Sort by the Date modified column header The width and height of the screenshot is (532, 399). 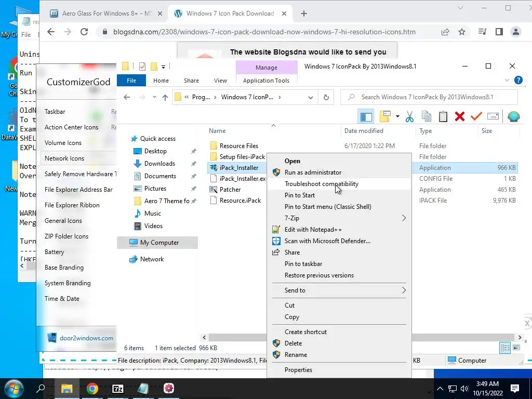(x=364, y=130)
